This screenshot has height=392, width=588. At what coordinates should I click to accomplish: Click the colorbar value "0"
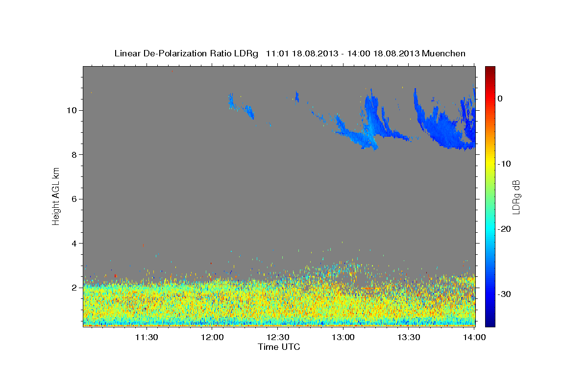500,98
